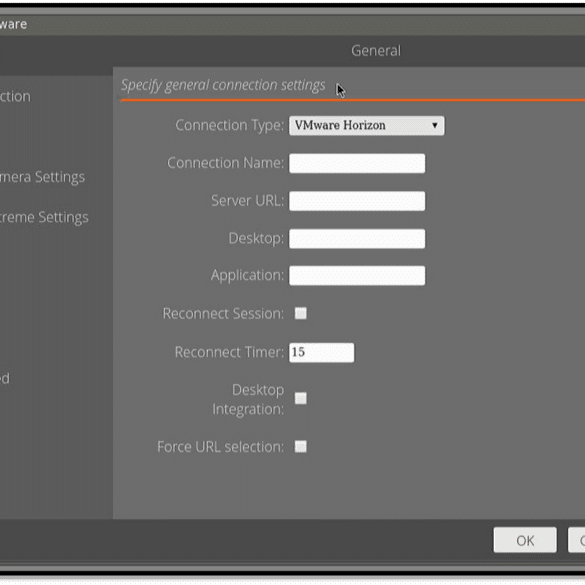Click the OK button

pyautogui.click(x=525, y=540)
